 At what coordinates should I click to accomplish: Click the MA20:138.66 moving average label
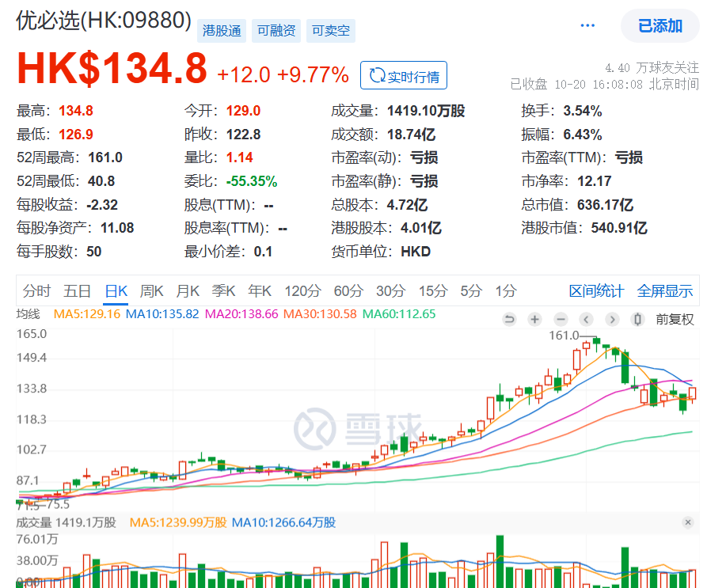[x=241, y=314]
